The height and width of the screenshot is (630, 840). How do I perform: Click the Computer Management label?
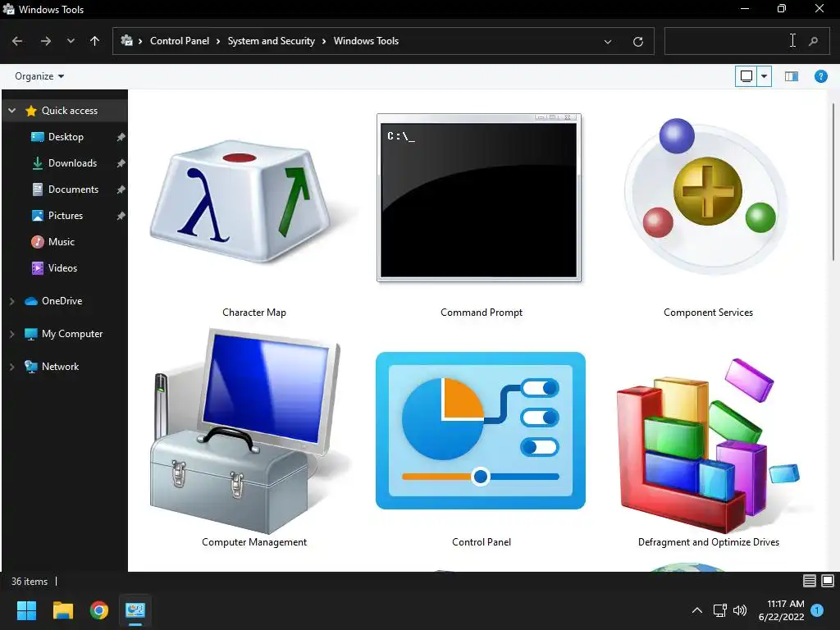coord(254,542)
